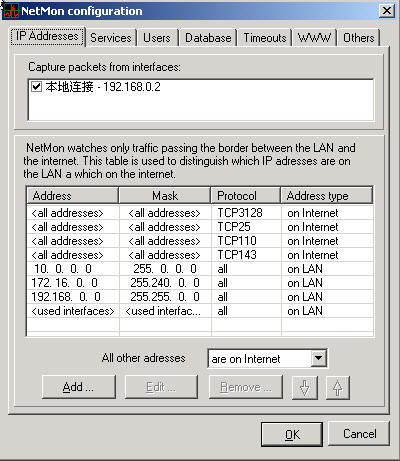Image resolution: width=400 pixels, height=461 pixels.
Task: Open the Users tab
Action: pyautogui.click(x=157, y=38)
